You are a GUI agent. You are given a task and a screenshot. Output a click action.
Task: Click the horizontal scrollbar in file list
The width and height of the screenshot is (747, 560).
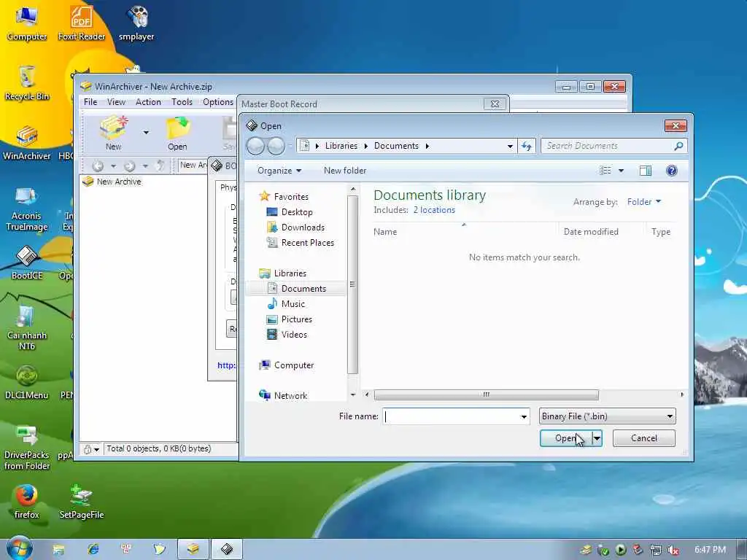[x=486, y=394]
